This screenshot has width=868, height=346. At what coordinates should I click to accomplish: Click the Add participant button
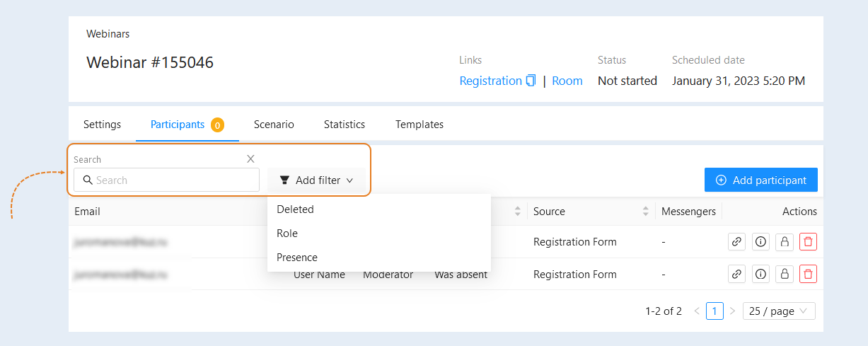761,180
